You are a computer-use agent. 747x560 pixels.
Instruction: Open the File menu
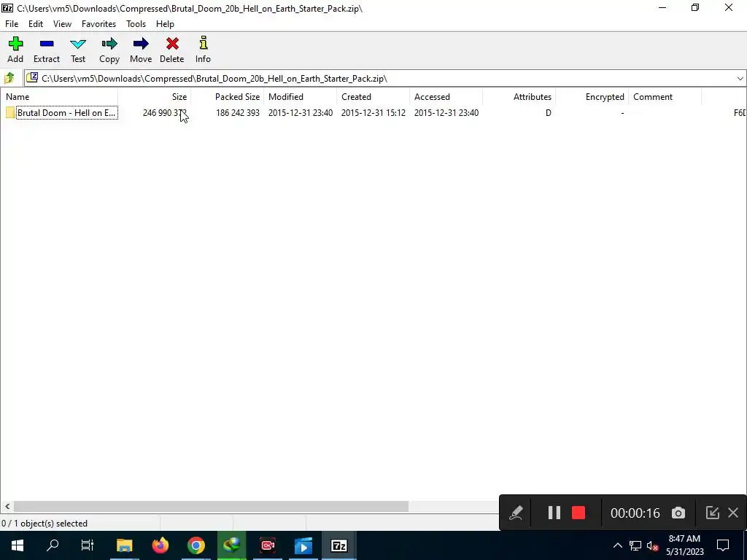tap(12, 24)
